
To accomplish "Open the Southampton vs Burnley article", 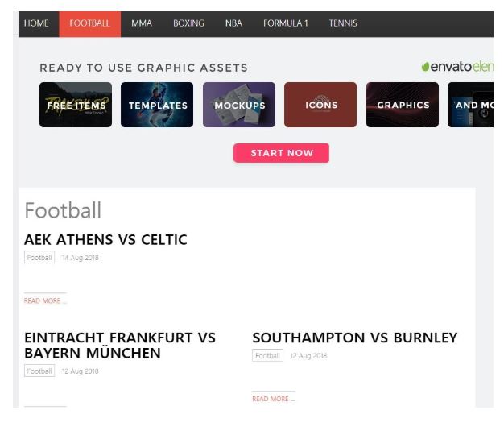I will click(x=354, y=338).
